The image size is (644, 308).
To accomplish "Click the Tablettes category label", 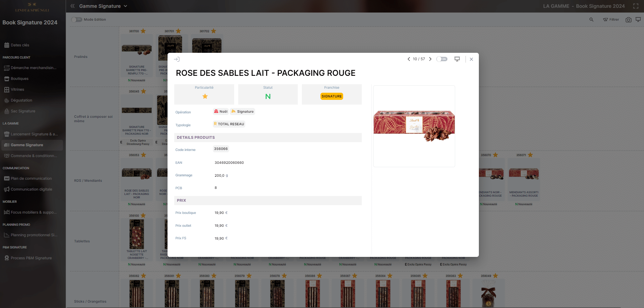I will click(x=82, y=241).
